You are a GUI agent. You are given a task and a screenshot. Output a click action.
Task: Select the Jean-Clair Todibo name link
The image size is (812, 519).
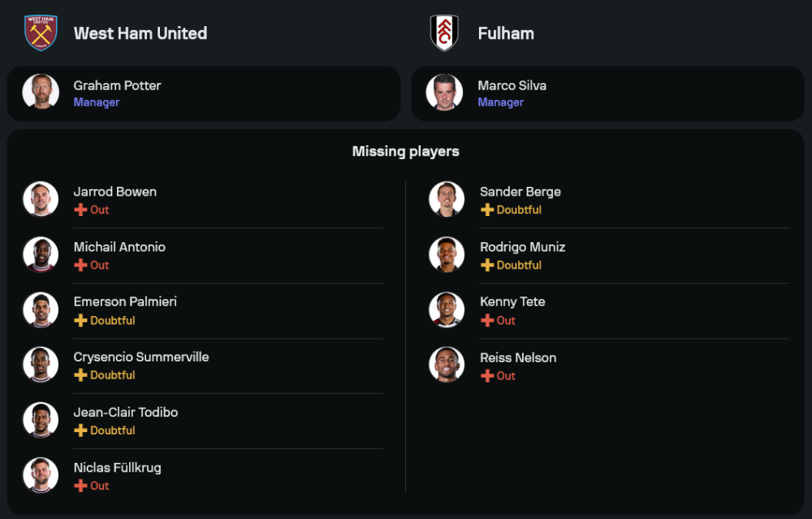pyautogui.click(x=126, y=412)
